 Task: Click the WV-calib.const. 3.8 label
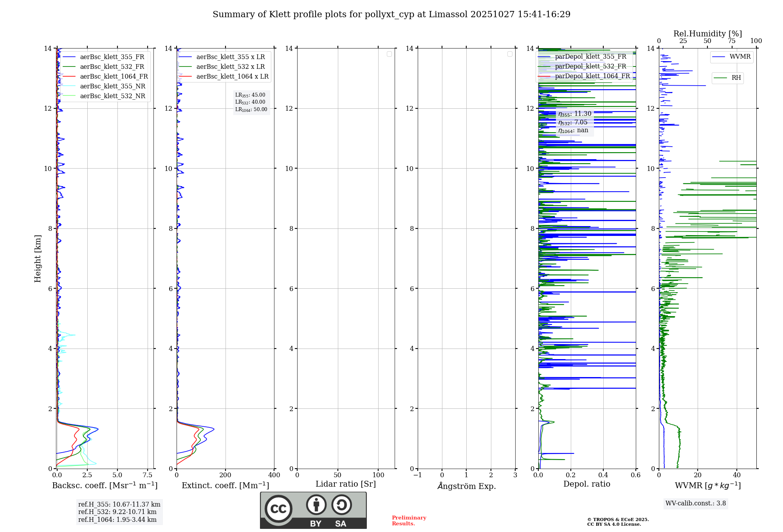(695, 503)
